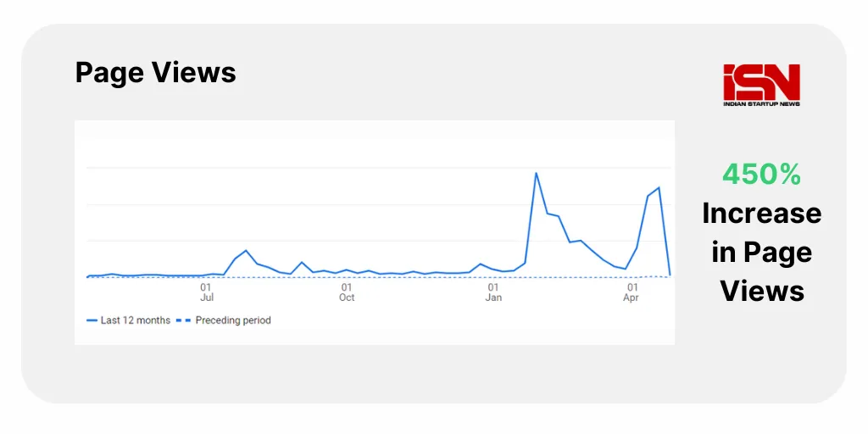Click the line's starting point at far left
This screenshot has width=868, height=434.
tap(87, 276)
